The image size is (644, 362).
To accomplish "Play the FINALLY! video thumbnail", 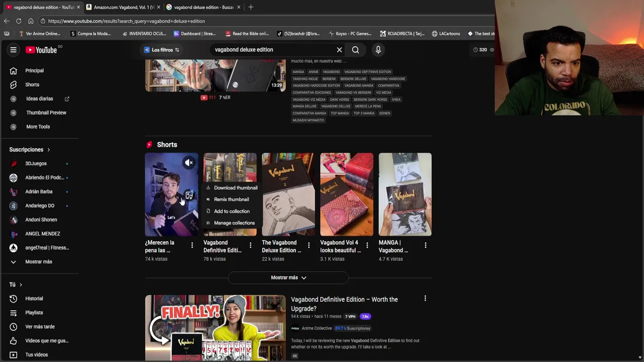I will tap(215, 328).
